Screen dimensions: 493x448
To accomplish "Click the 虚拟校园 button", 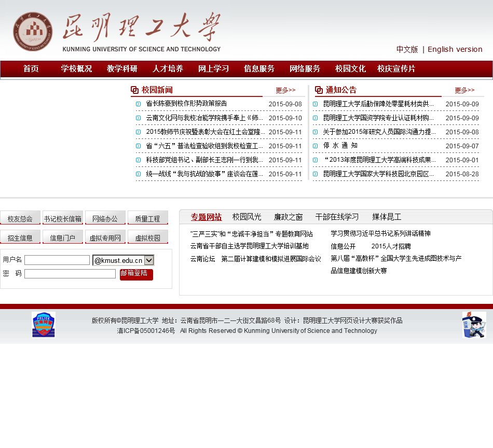I will 148,237.
